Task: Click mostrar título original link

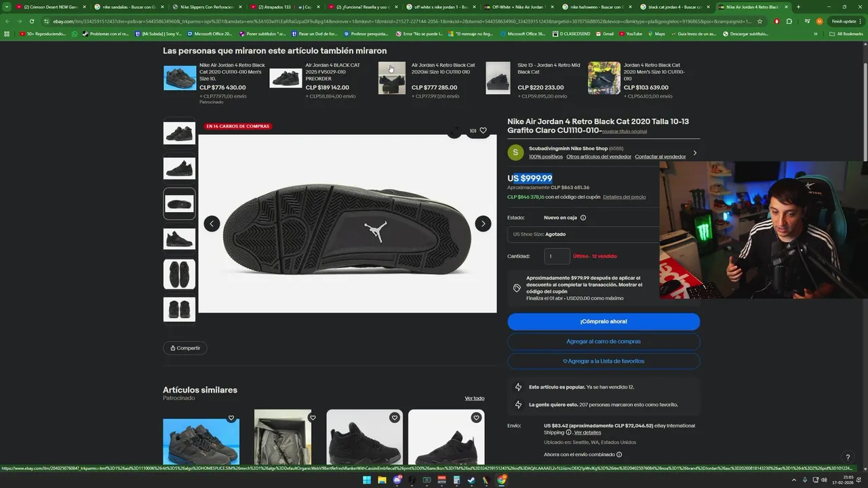Action: (625, 131)
